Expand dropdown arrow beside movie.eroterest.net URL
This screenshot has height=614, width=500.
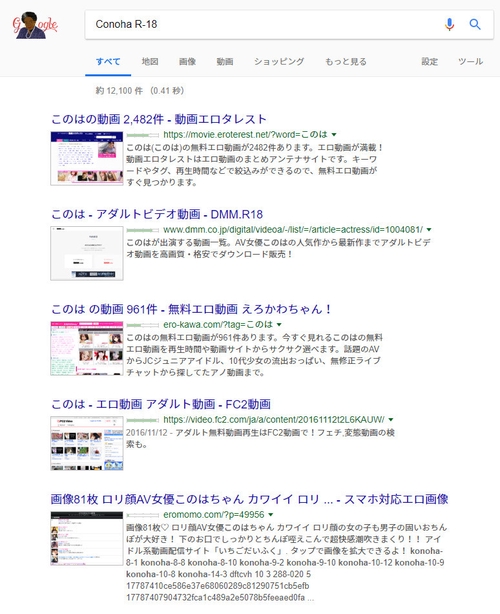click(x=334, y=135)
